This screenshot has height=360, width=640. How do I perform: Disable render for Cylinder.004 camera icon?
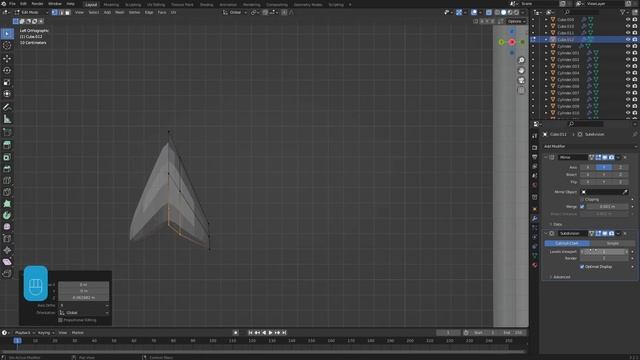click(635, 73)
